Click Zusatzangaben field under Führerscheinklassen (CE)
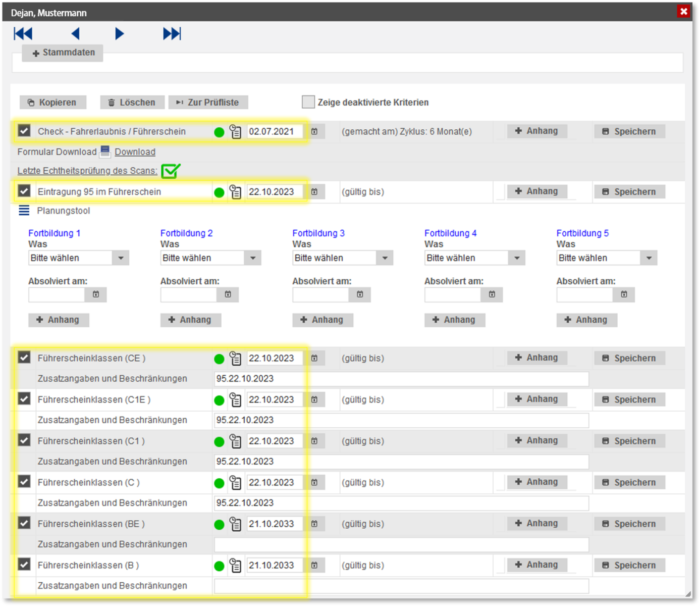This screenshot has width=700, height=606. coord(402,379)
